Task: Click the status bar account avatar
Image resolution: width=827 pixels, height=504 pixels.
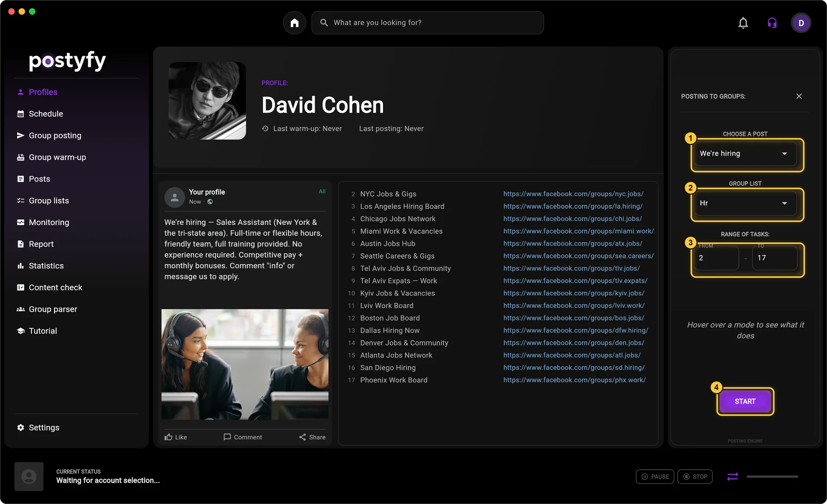Action: click(x=29, y=477)
